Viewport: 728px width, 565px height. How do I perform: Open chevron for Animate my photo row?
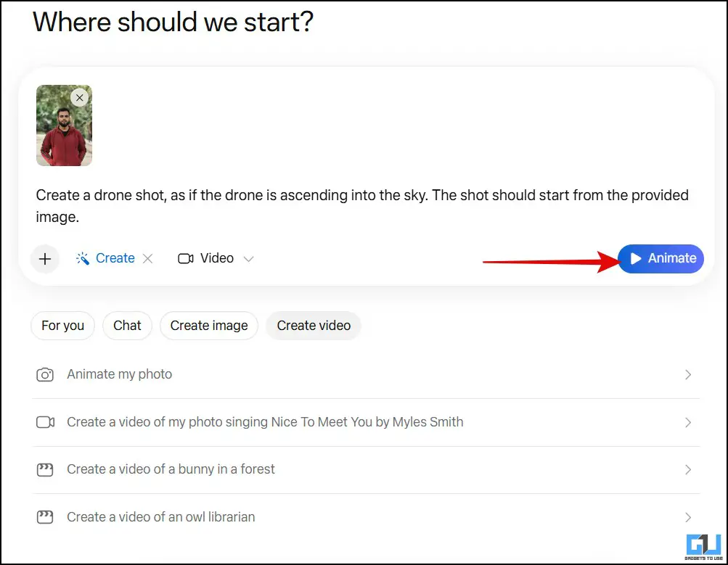coord(688,375)
